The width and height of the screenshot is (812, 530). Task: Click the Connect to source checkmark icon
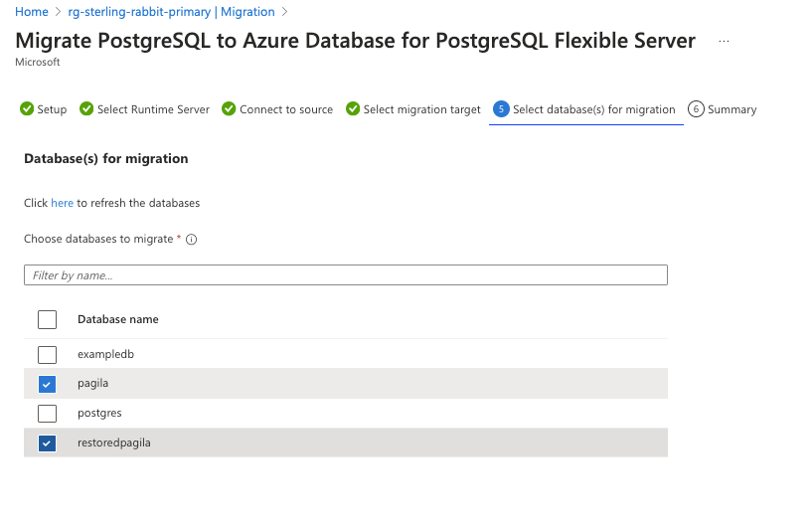(x=229, y=109)
